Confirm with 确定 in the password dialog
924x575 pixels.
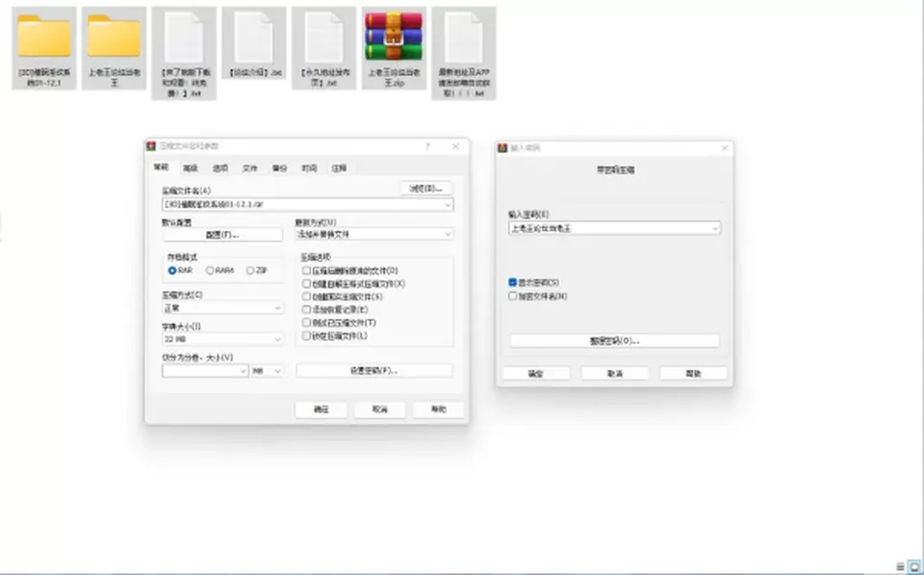[536, 374]
